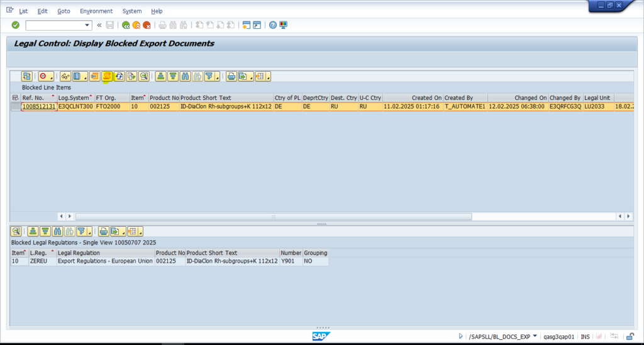Open the Environment menu
The image size is (644, 345).
[96, 11]
